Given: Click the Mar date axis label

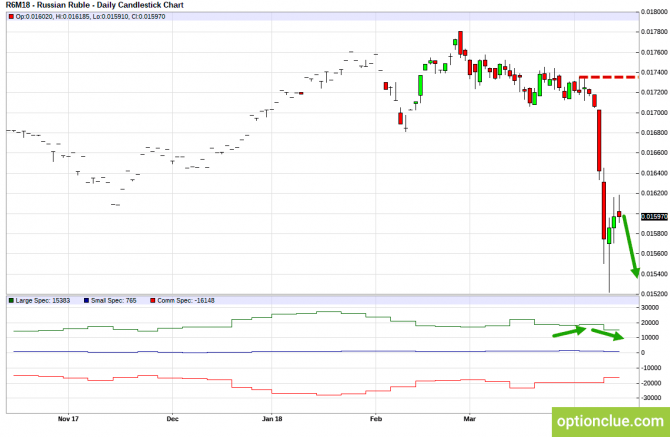Looking at the screenshot, I should point(470,419).
